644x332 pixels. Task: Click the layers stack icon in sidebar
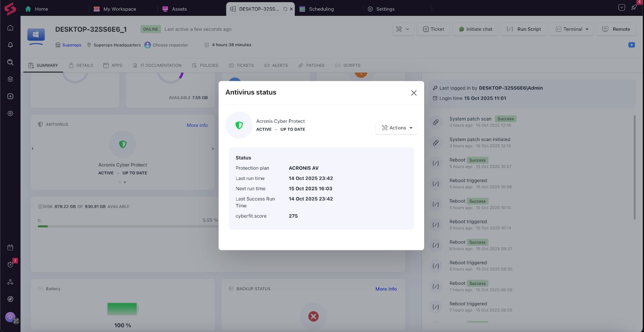(x=10, y=79)
